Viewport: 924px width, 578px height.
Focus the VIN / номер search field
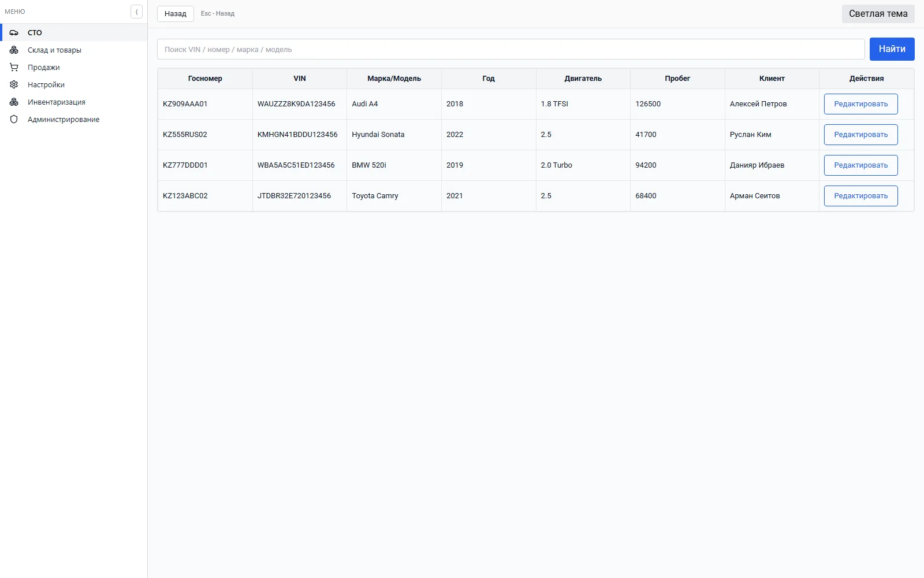click(x=511, y=49)
